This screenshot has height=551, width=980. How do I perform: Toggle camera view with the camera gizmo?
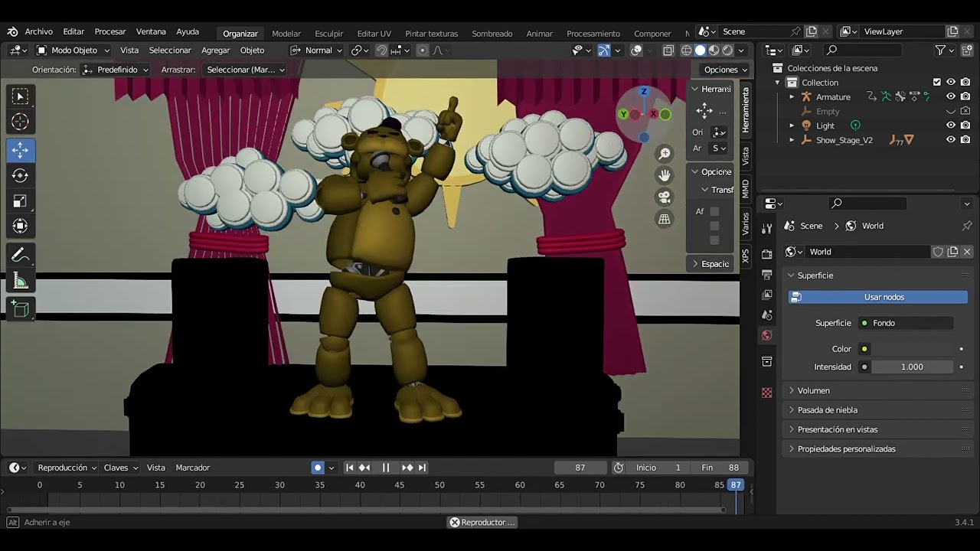point(665,197)
